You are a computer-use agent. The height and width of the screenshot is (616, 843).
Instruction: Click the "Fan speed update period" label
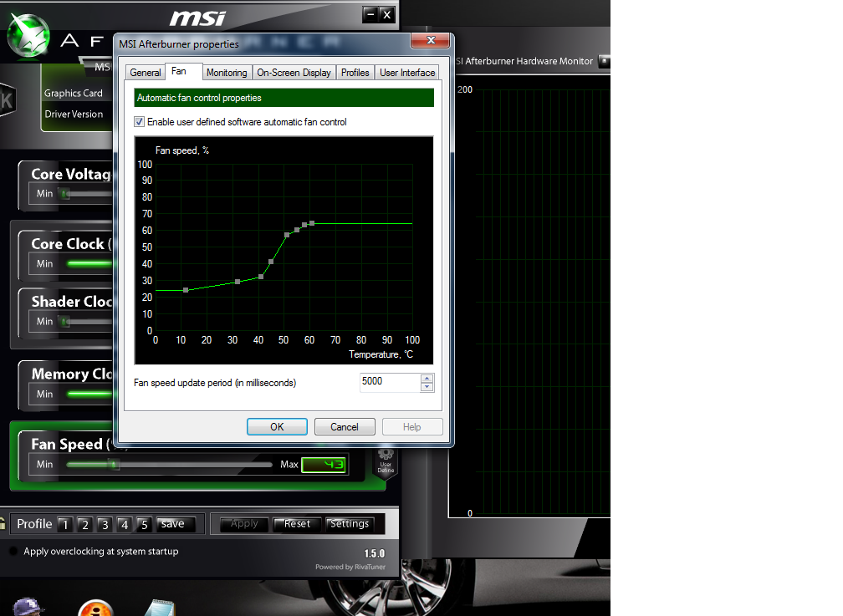click(x=215, y=383)
